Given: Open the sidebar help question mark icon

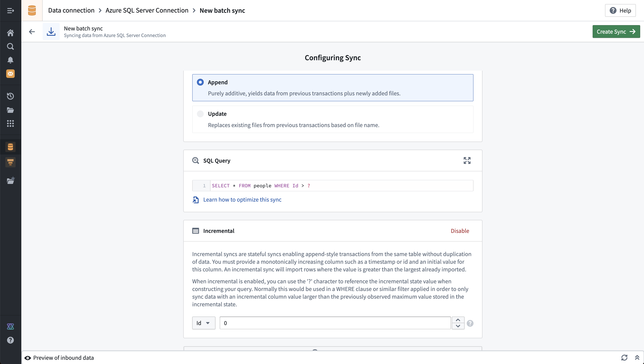Looking at the screenshot, I should click(10, 340).
